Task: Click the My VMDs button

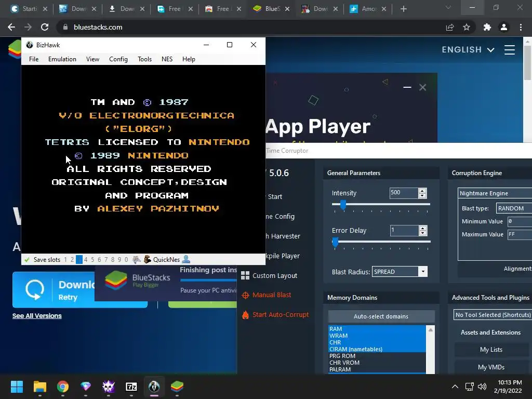Action: point(491,367)
